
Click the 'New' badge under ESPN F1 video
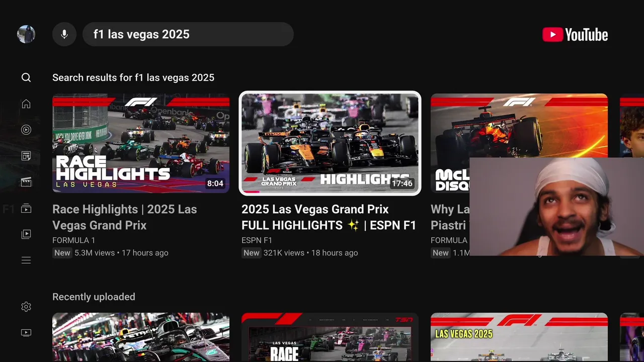click(x=252, y=253)
